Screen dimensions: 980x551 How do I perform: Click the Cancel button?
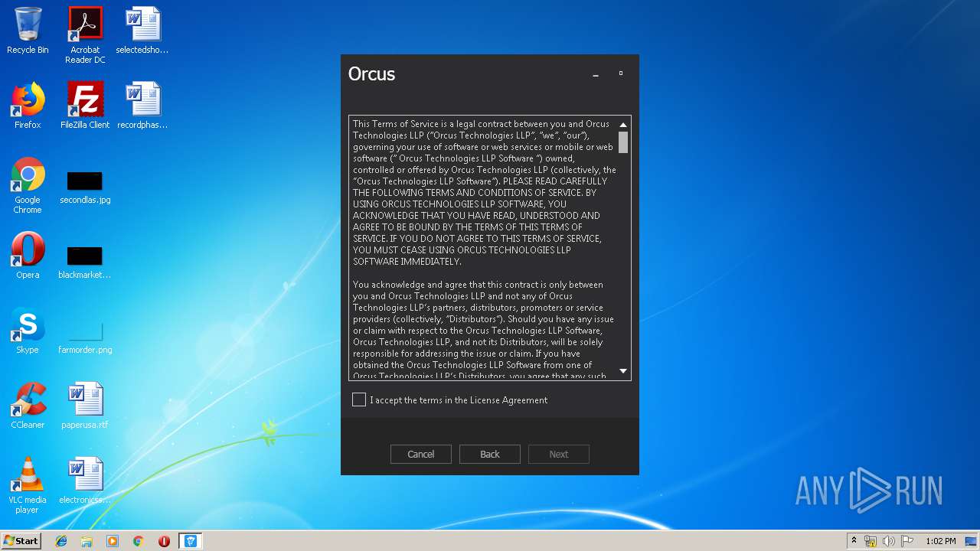[421, 454]
